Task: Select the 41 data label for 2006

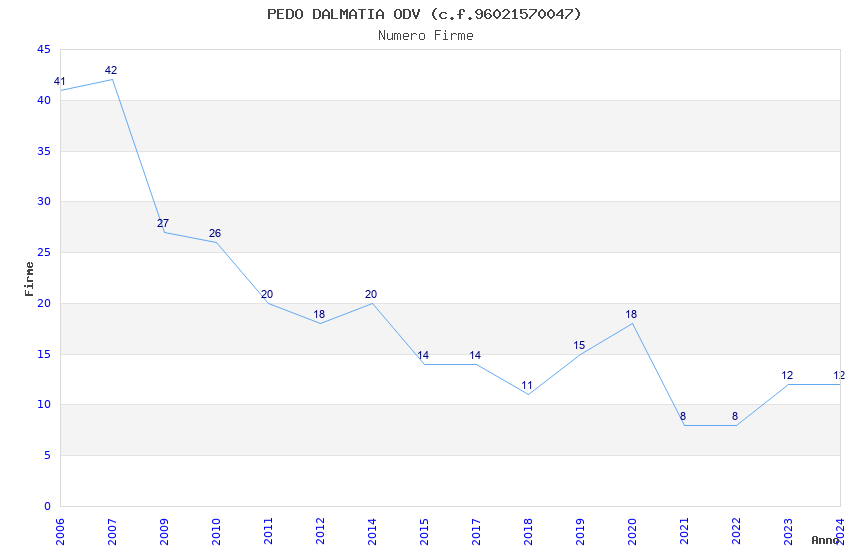Action: point(59,82)
